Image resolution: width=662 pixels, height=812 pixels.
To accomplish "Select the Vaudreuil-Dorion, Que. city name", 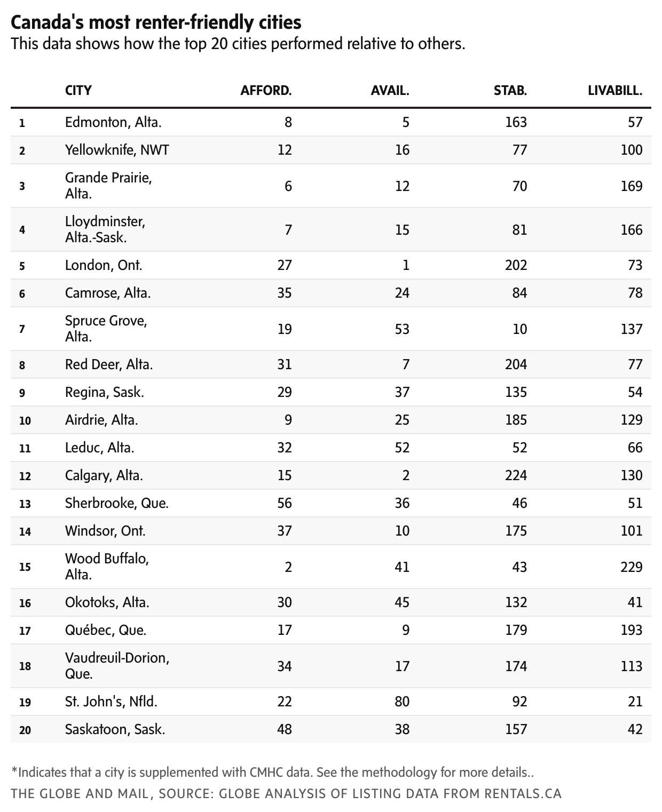I will tap(117, 665).
